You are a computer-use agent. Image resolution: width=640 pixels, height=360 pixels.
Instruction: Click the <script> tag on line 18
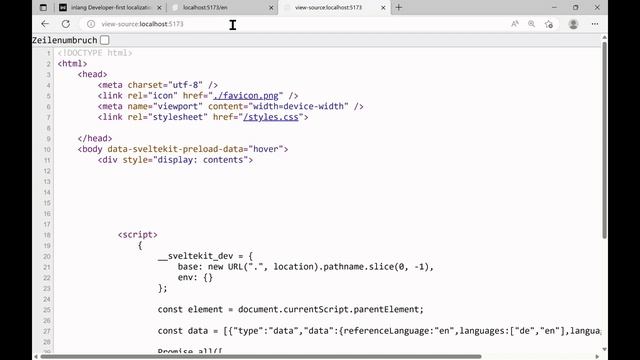(x=138, y=235)
